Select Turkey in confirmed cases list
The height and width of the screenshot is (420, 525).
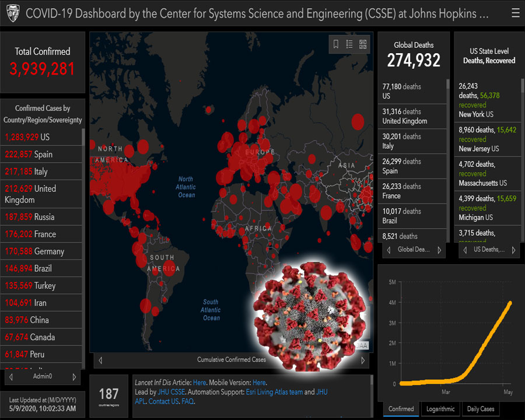(41, 285)
